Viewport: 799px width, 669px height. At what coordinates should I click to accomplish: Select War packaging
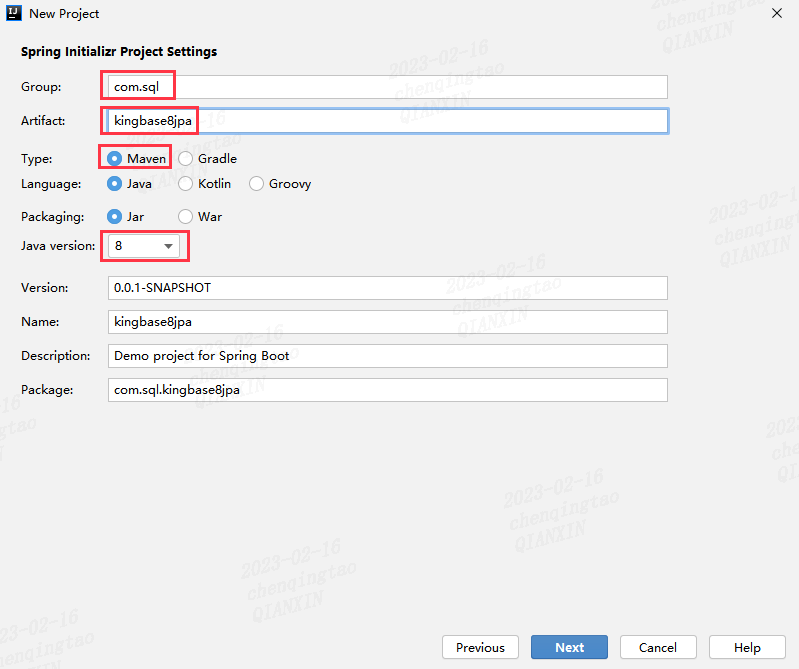(200, 217)
